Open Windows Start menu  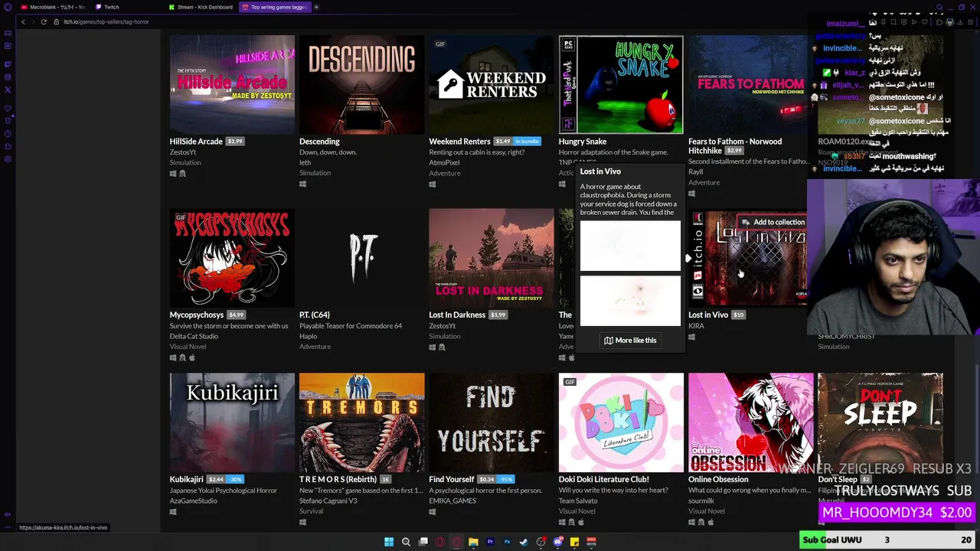(x=389, y=542)
